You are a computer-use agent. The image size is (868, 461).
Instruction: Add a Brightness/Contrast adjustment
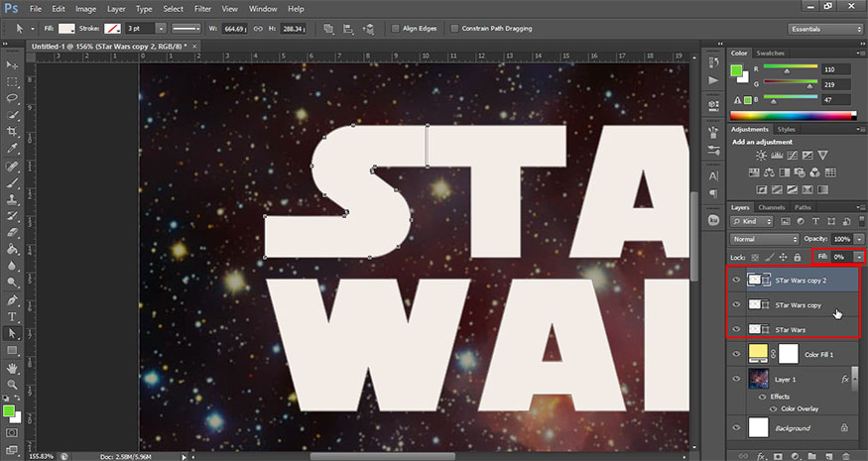click(x=762, y=156)
